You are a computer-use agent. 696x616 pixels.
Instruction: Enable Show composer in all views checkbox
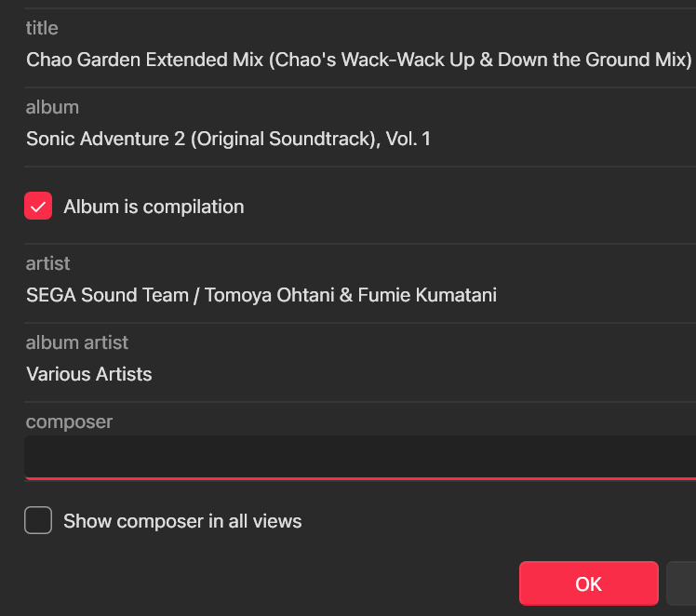click(x=38, y=521)
